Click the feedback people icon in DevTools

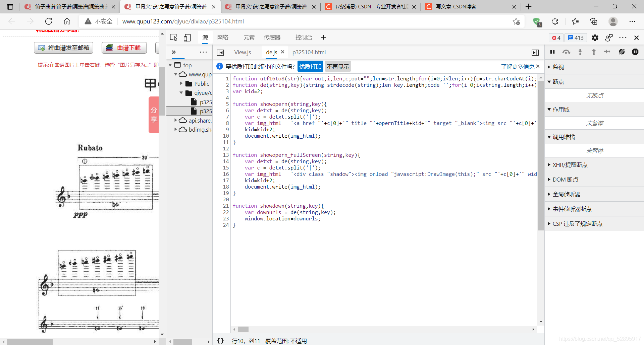pyautogui.click(x=609, y=38)
